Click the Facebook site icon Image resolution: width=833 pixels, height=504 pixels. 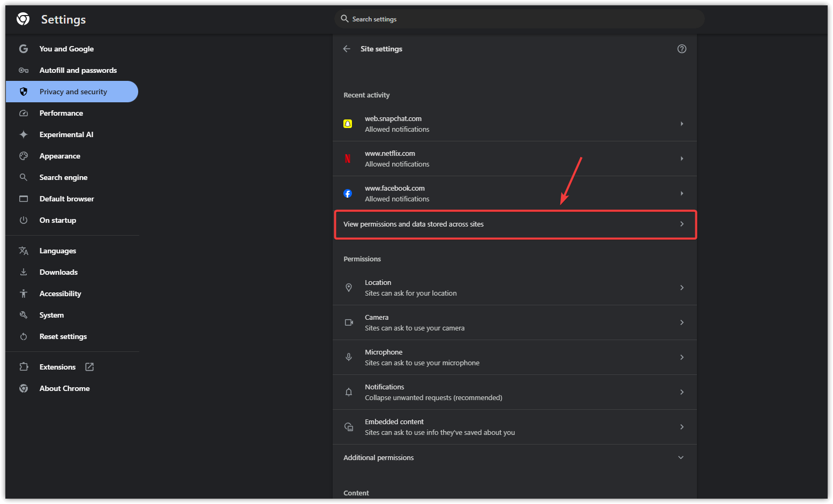point(348,193)
